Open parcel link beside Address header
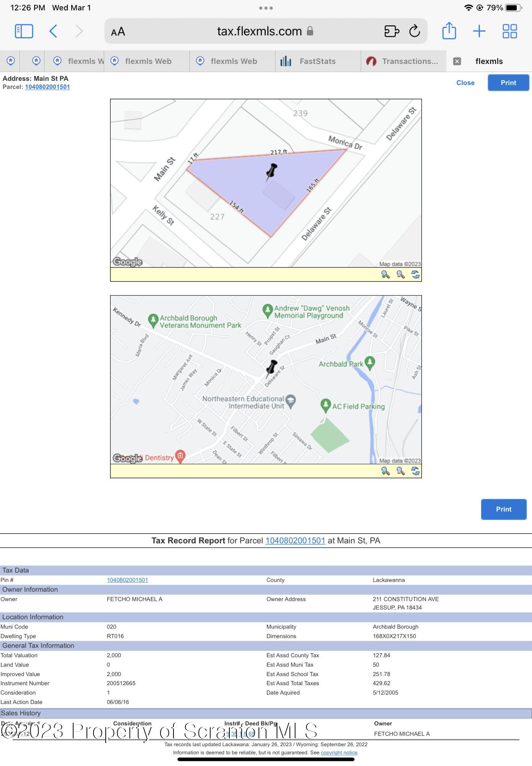The width and height of the screenshot is (532, 766). (47, 87)
